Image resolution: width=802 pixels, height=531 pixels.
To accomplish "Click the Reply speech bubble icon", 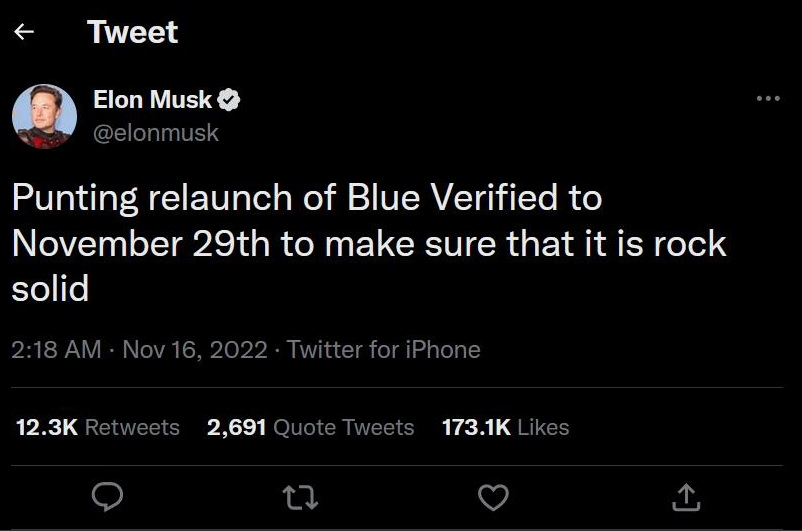I will point(107,495).
